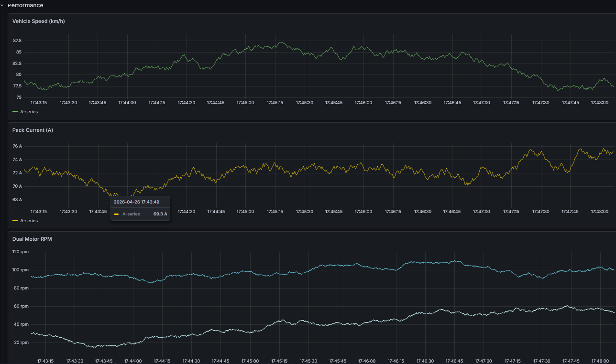Click 17:43:15 time label in Dual Motor RPM panel
616x364 pixels.
click(x=45, y=361)
